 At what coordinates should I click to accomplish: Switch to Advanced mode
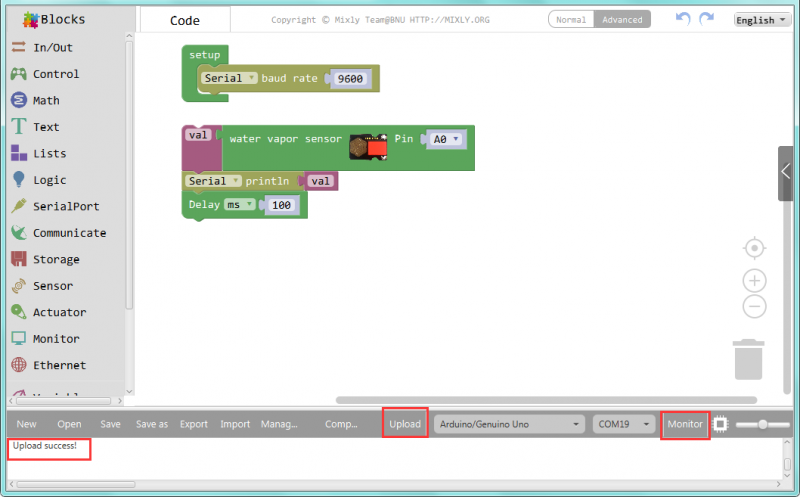[x=622, y=20]
